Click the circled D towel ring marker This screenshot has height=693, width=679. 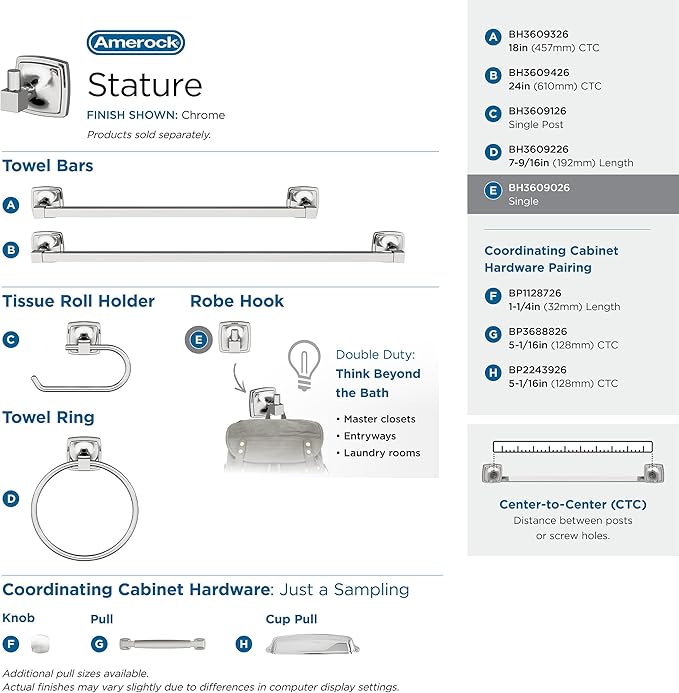[11, 499]
